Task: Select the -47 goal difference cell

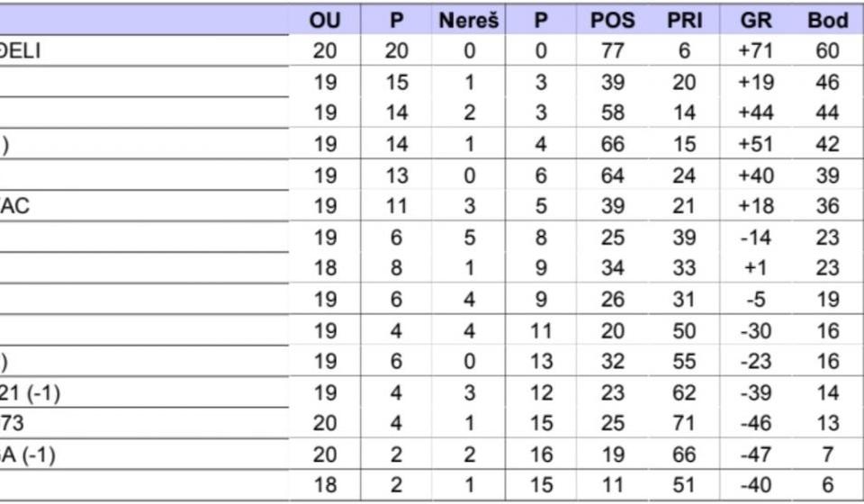Action: point(755,455)
